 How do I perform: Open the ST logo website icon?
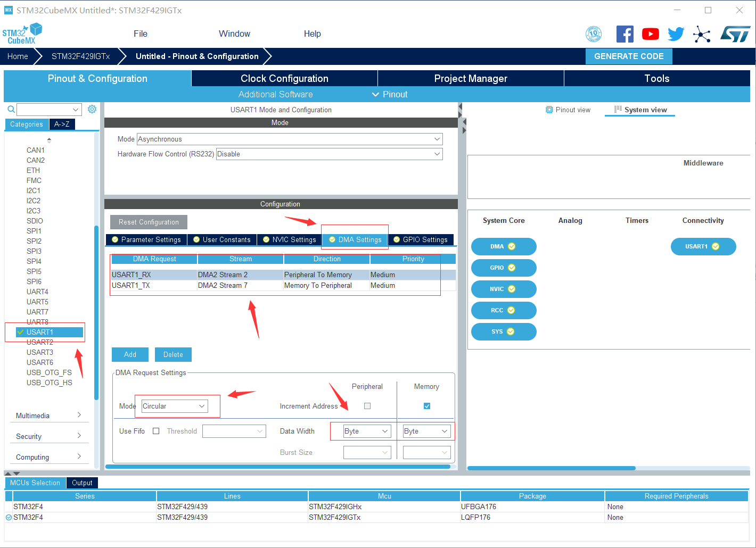coord(735,34)
